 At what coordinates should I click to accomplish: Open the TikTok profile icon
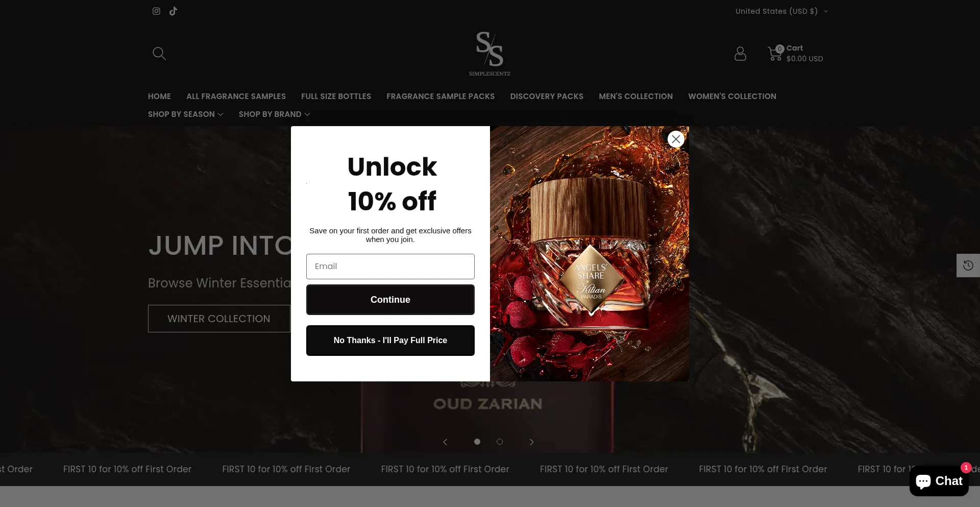tap(174, 11)
